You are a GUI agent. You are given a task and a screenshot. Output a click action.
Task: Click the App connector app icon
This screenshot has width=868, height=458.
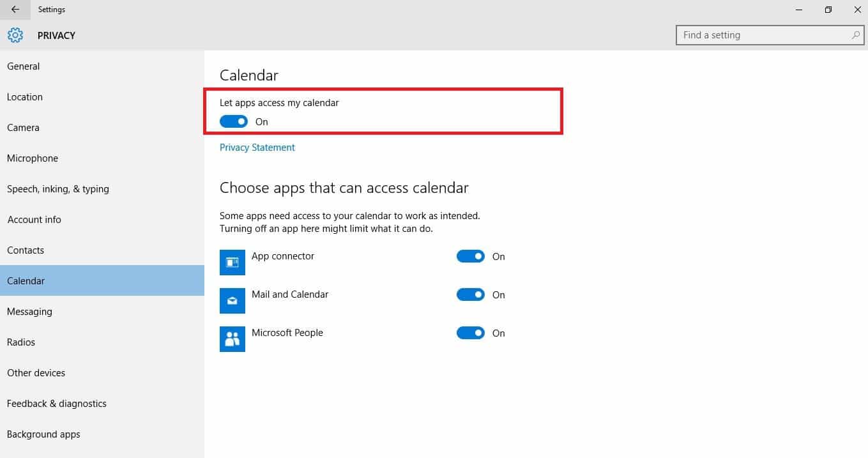point(232,262)
